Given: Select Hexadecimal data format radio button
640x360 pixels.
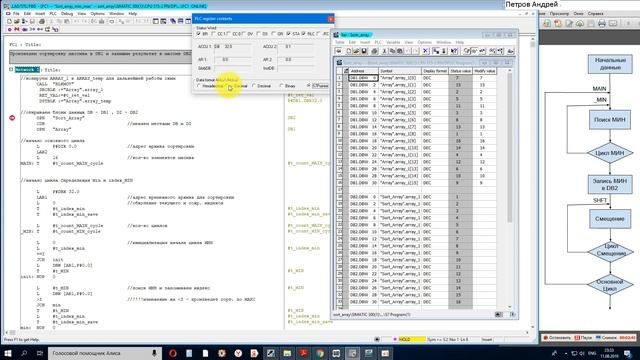Looking at the screenshot, I should 199,86.
